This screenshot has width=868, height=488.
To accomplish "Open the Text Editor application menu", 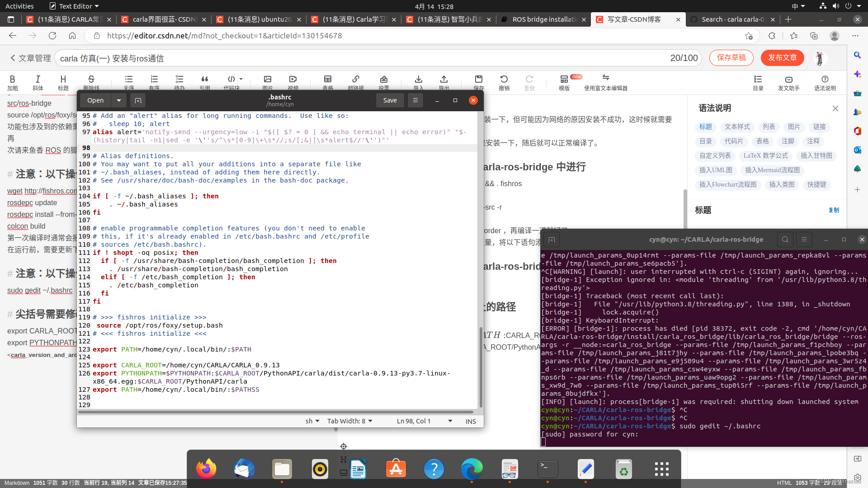I will [x=74, y=6].
